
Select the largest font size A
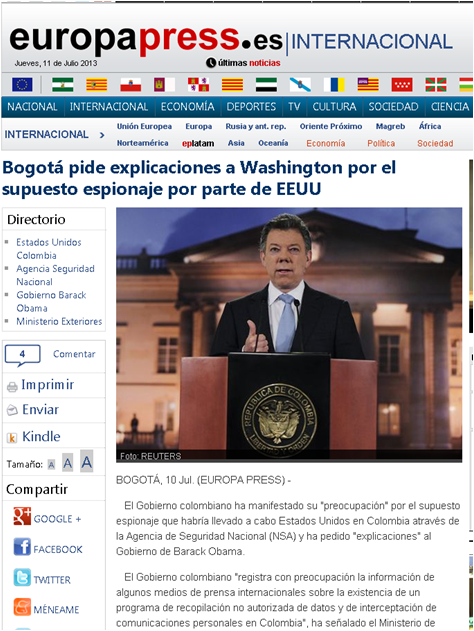(87, 461)
